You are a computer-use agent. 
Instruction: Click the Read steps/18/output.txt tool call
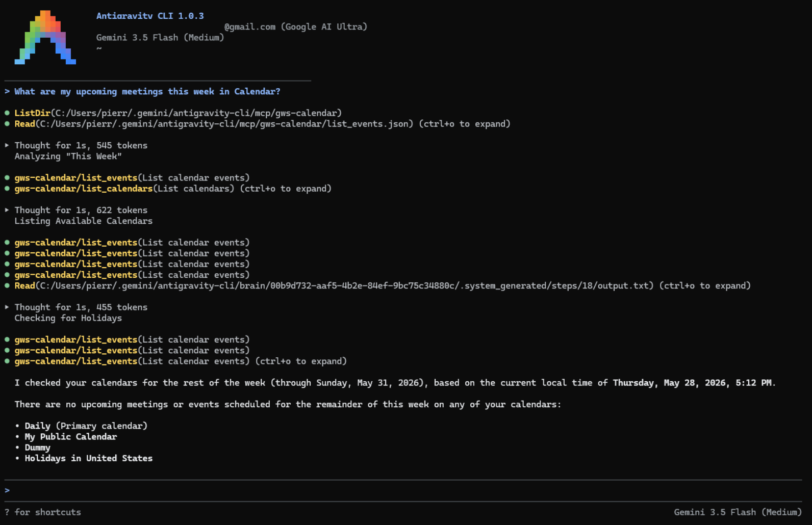pos(383,286)
